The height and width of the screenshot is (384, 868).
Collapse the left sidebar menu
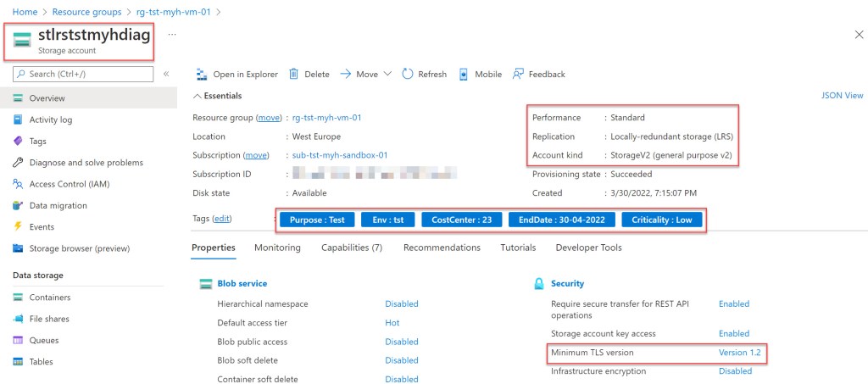(x=166, y=75)
